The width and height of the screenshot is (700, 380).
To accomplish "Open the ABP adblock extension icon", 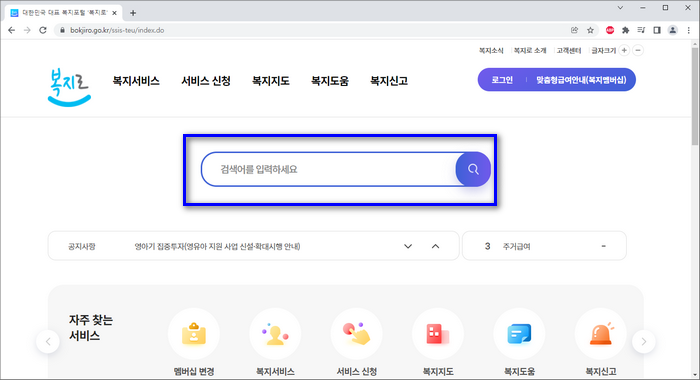I will click(x=610, y=30).
